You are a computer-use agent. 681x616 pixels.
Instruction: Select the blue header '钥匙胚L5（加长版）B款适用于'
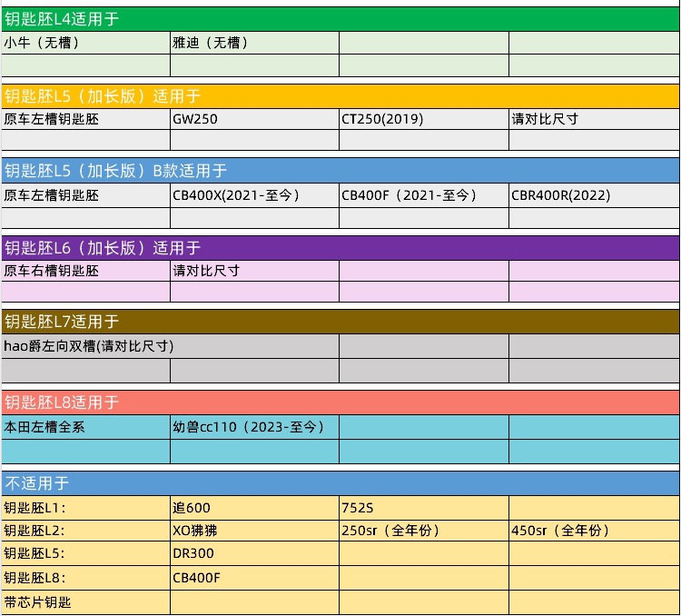pos(340,171)
